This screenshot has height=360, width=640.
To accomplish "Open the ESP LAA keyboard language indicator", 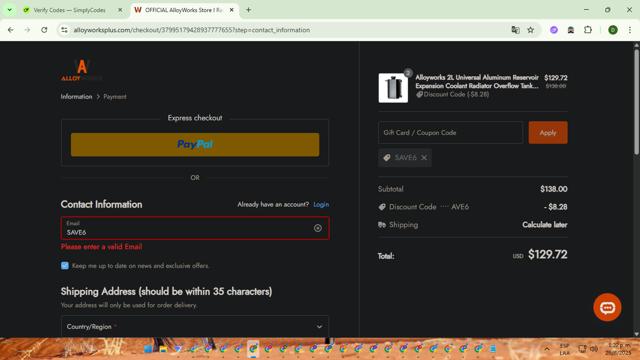I will pyautogui.click(x=564, y=349).
